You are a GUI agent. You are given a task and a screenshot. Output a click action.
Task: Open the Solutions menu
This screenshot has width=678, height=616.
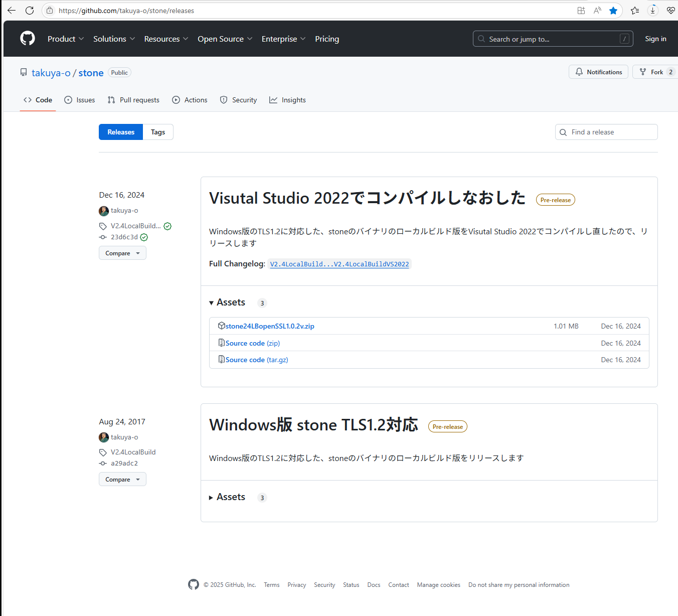tap(114, 39)
